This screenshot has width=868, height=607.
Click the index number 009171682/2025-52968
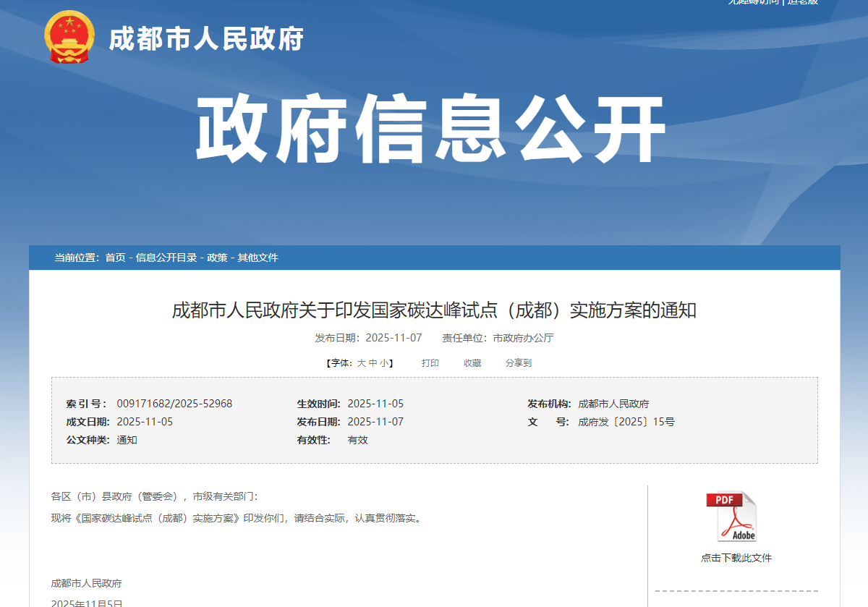(174, 404)
